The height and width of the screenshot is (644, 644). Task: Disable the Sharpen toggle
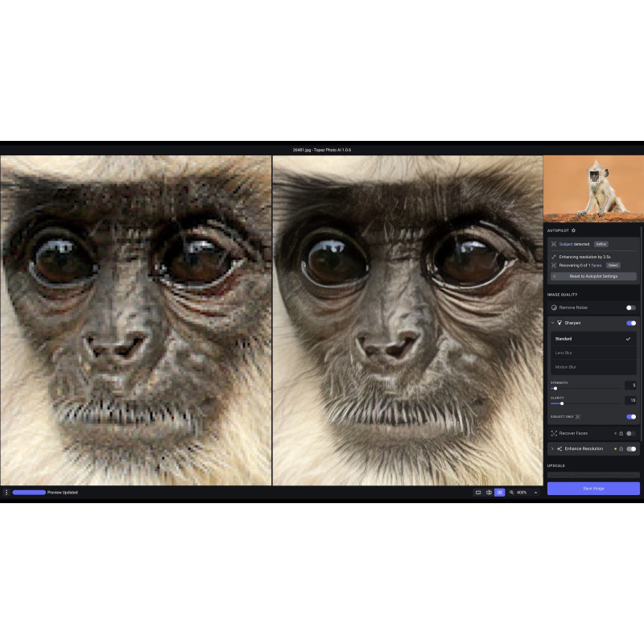coord(631,323)
